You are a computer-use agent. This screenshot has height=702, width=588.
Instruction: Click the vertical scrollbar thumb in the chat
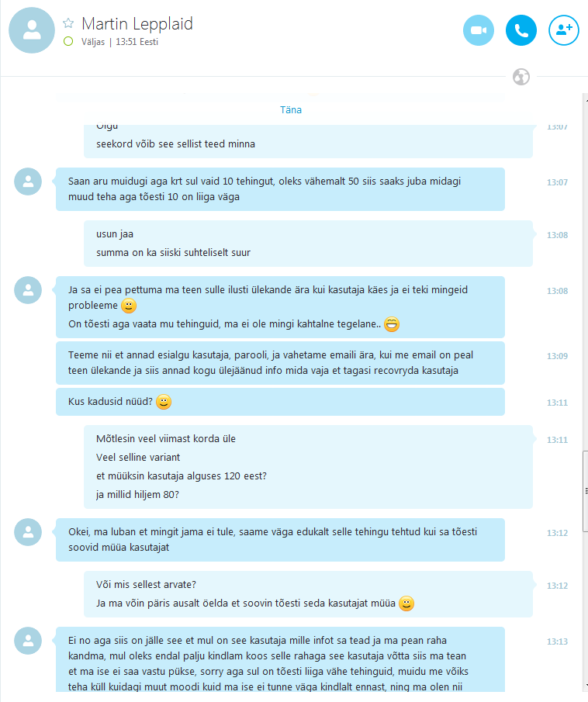(586, 492)
